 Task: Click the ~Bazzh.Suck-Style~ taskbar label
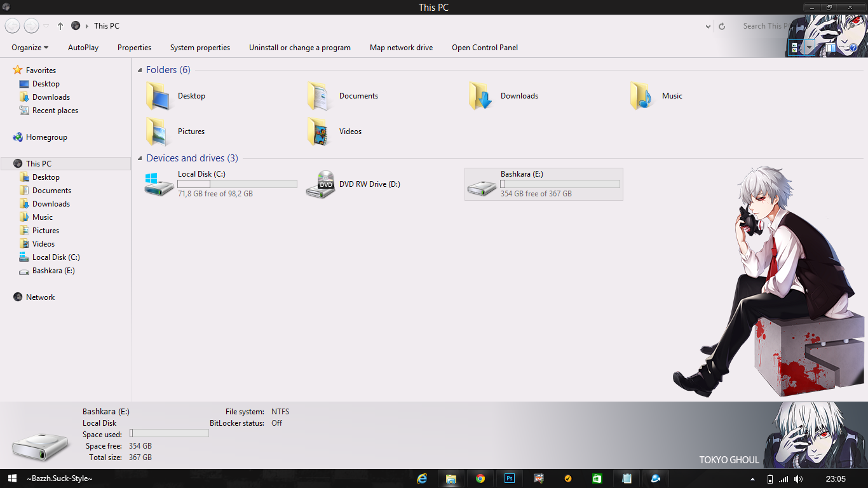(60, 478)
